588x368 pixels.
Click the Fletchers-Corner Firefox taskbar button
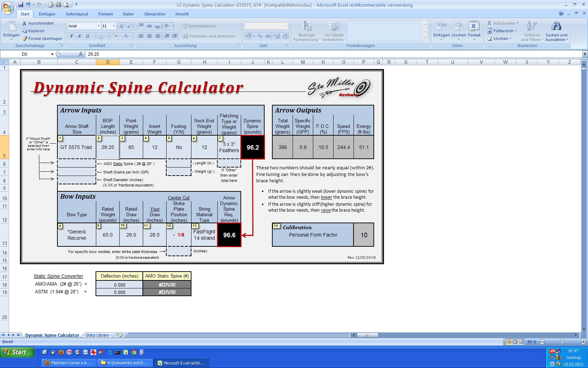[68, 363]
